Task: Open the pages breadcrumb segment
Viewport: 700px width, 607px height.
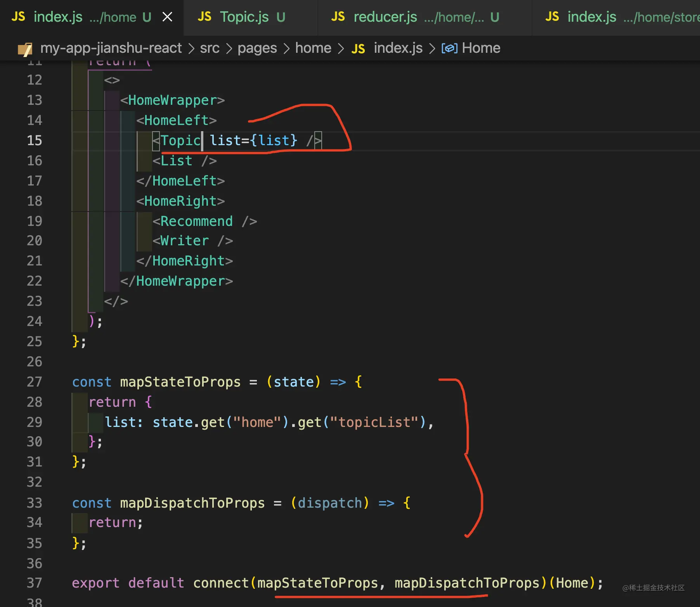Action: (x=257, y=48)
